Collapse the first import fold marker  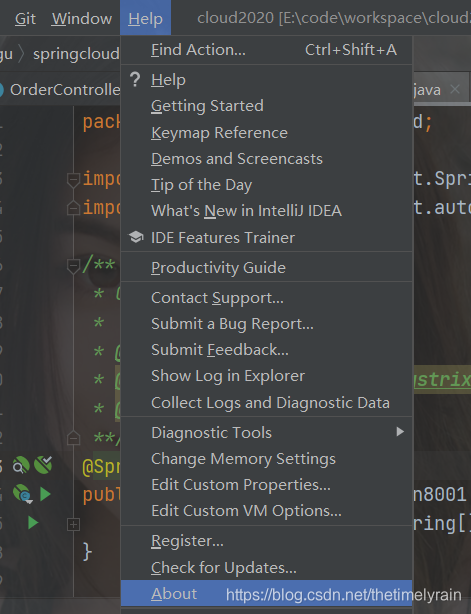click(x=73, y=180)
